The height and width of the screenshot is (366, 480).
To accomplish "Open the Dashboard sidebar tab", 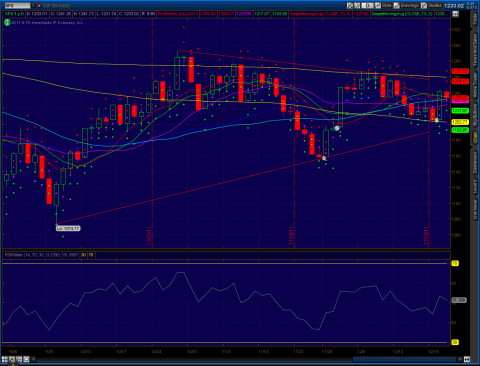I will 475,162.
